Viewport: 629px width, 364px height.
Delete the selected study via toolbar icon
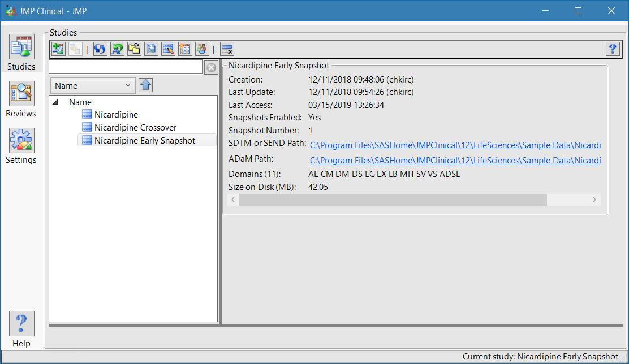pos(227,49)
